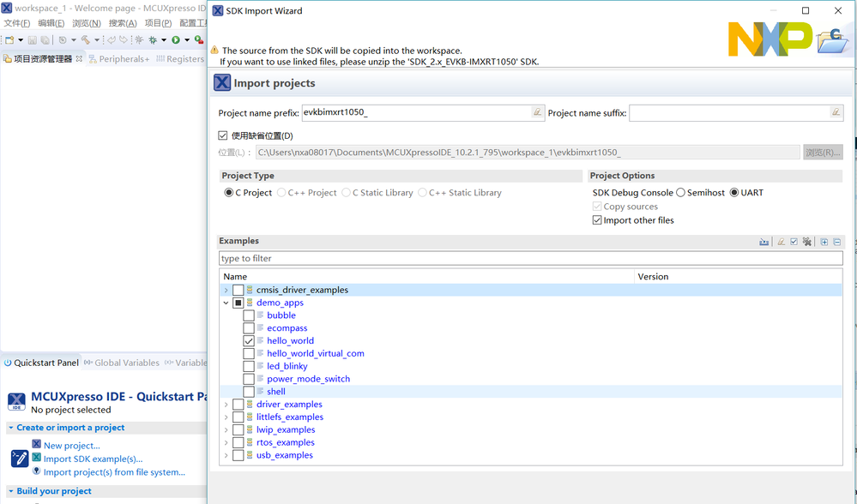Expand the lwip_examples tree node
The width and height of the screenshot is (857, 504).
[226, 429]
